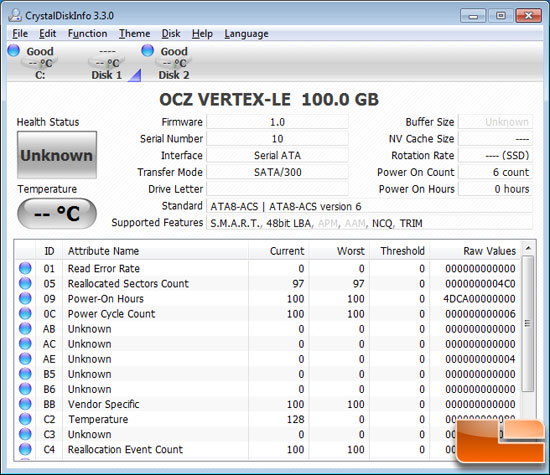550x475 pixels.
Task: Select the Vendor Specific attribute name
Action: (x=103, y=404)
